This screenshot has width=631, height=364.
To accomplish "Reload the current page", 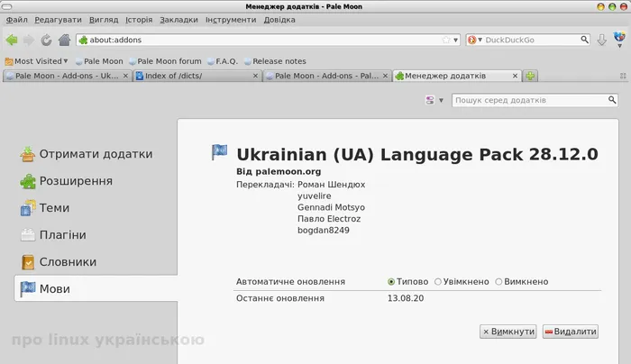I will click(x=46, y=40).
